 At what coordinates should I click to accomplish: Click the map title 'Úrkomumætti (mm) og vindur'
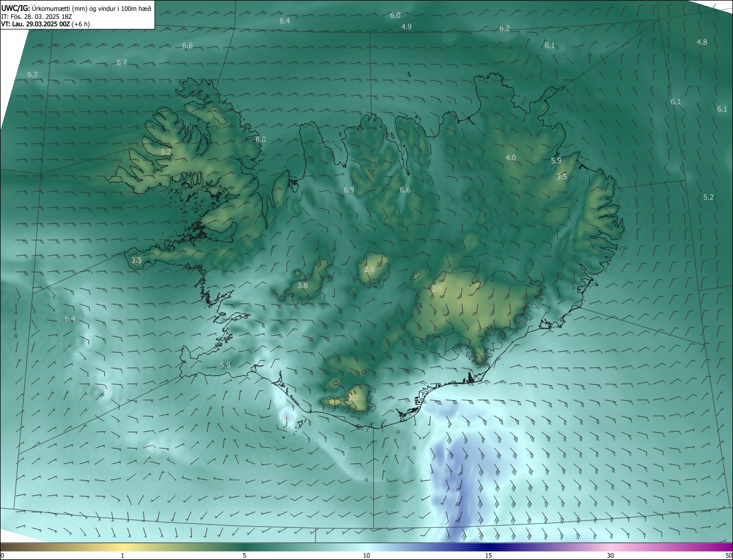(73, 8)
